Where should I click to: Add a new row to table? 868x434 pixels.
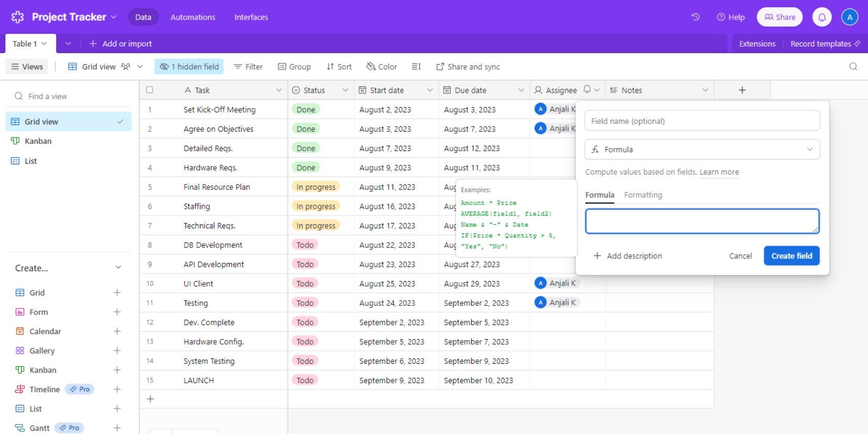(150, 399)
